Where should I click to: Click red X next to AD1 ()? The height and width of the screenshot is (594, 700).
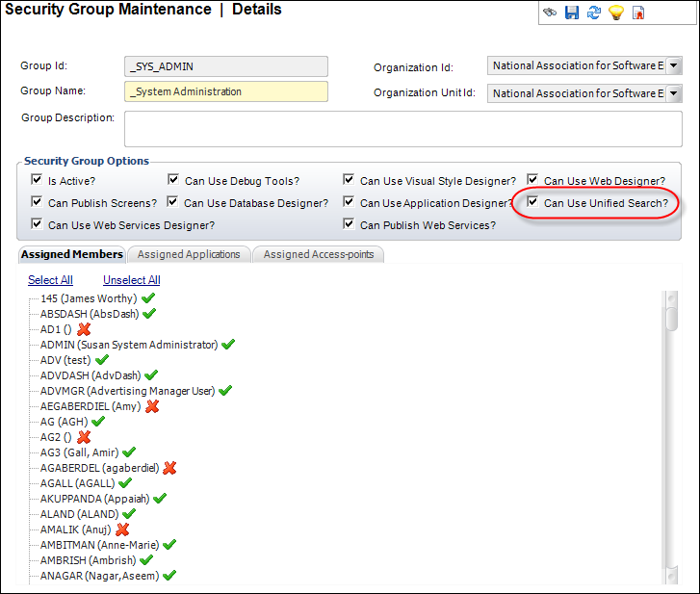pos(84,329)
